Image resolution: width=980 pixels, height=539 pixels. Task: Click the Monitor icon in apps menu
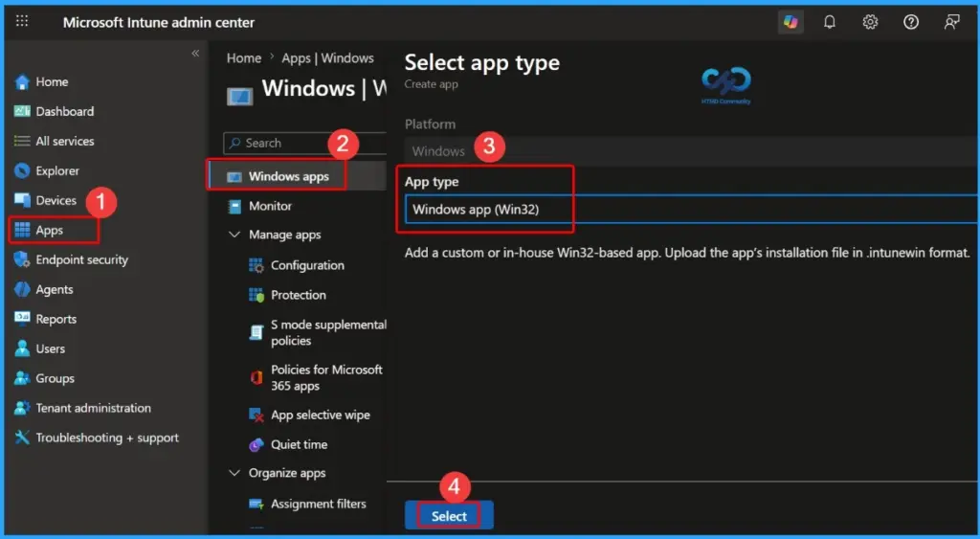point(234,206)
